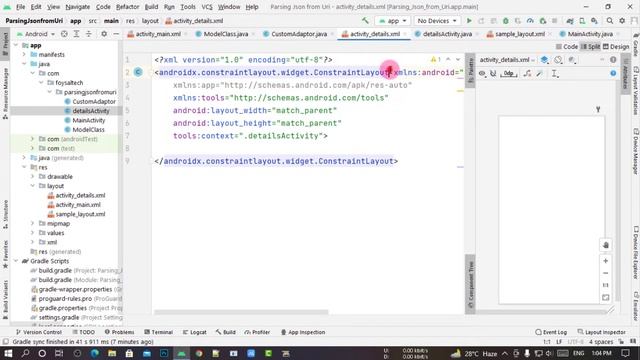
Task: Start debugging with the bug icon
Action: click(506, 21)
